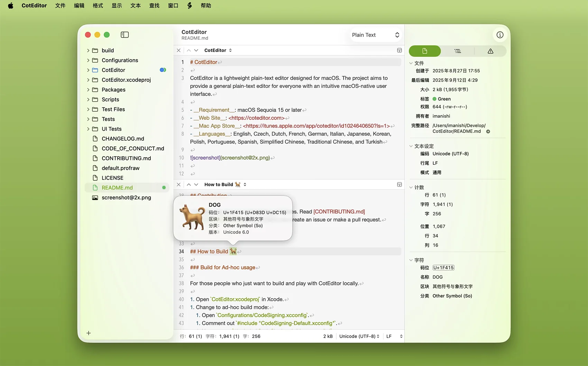Reveal file path in Finder arrow icon
The height and width of the screenshot is (366, 588).
[x=488, y=132]
